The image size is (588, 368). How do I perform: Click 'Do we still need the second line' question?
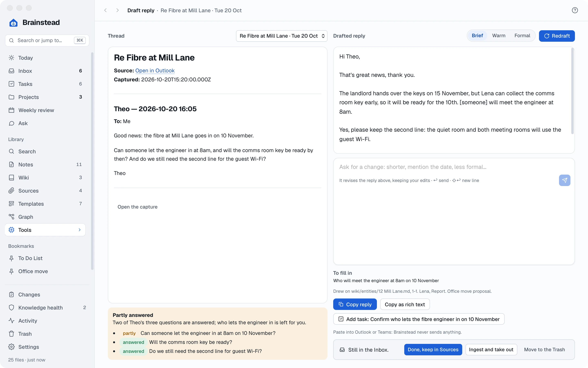(x=205, y=351)
